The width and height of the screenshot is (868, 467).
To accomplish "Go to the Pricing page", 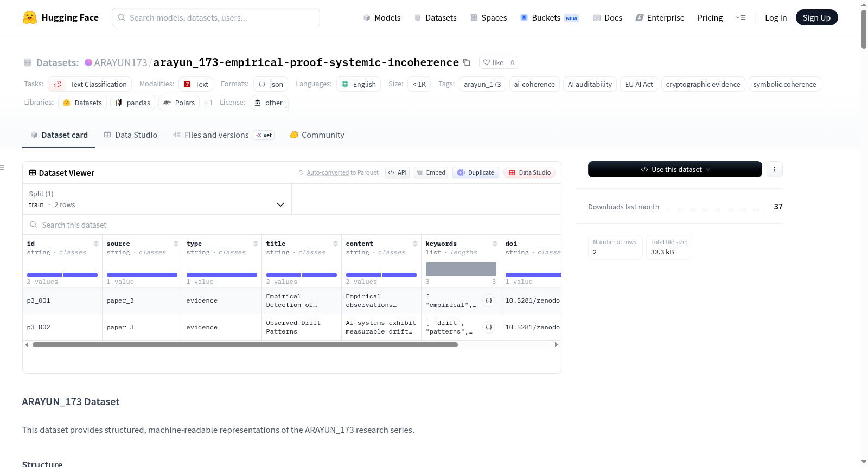I will coord(710,17).
